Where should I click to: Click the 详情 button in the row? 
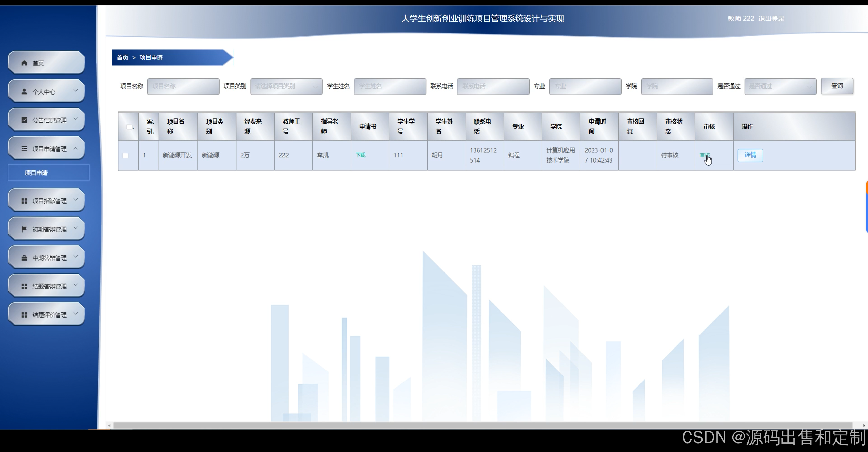coord(750,155)
